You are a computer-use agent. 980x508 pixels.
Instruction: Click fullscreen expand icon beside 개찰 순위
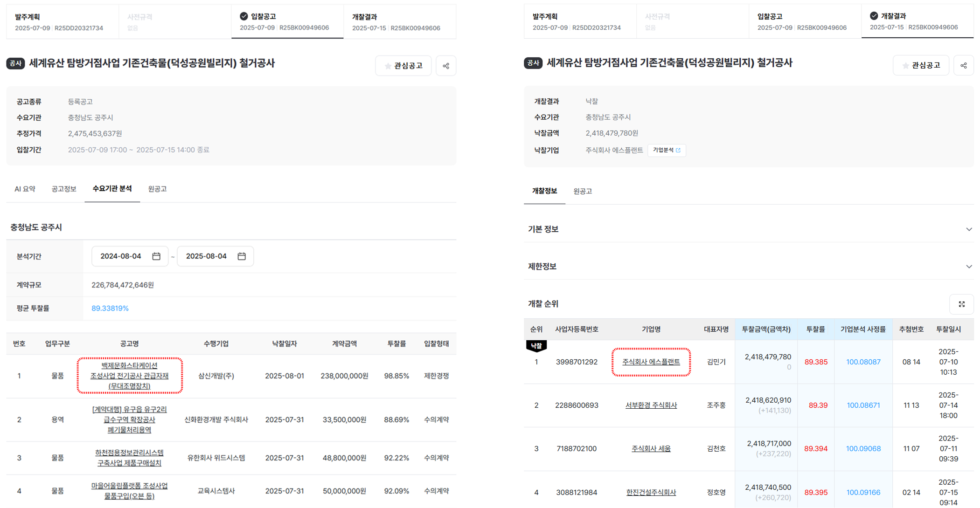(x=961, y=304)
